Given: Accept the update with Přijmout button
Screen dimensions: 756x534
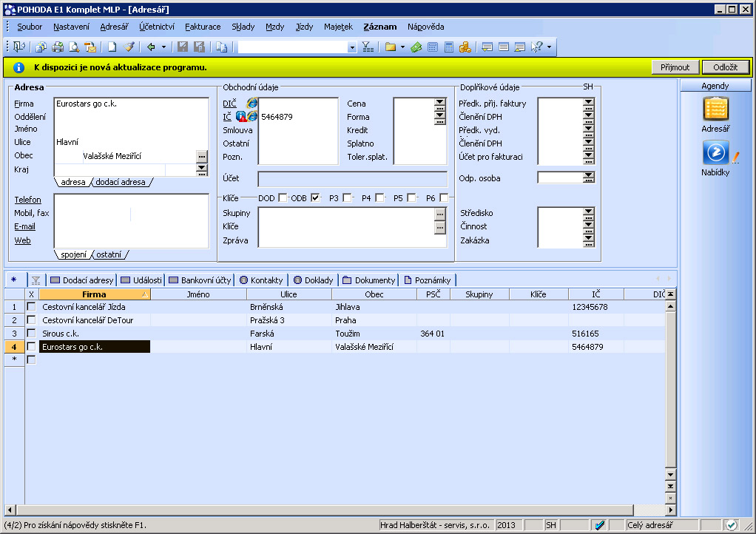Looking at the screenshot, I should coord(675,67).
